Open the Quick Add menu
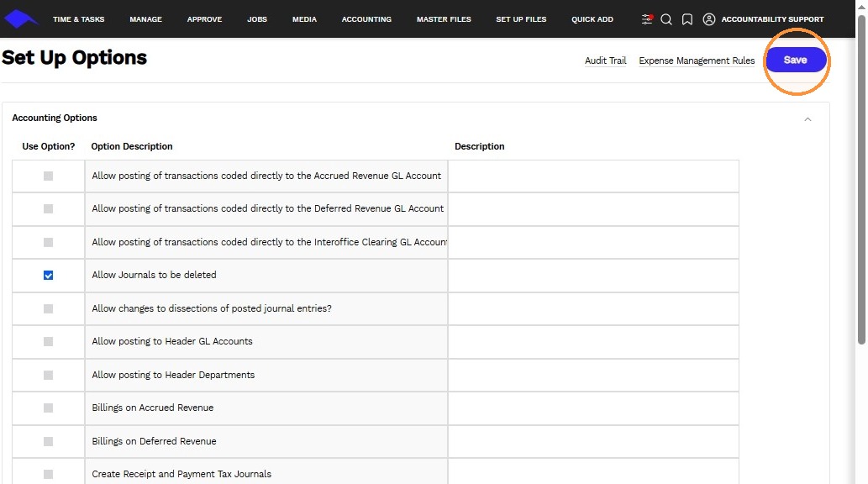Image resolution: width=868 pixels, height=484 pixels. 592,18
